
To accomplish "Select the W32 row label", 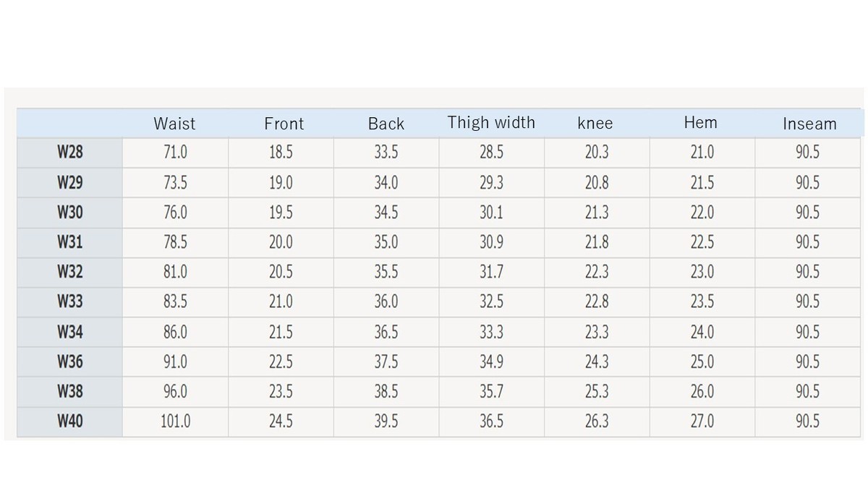I will tap(69, 272).
